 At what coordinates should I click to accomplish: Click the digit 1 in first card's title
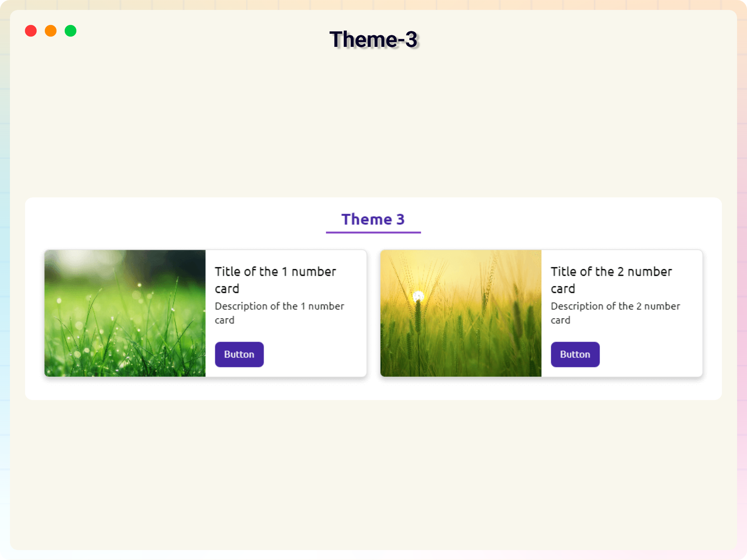(x=284, y=272)
